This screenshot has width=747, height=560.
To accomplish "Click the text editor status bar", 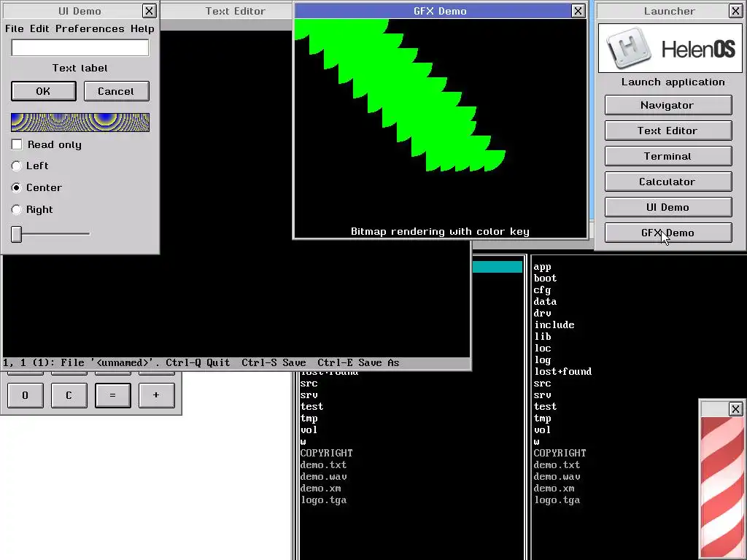I will 236,363.
